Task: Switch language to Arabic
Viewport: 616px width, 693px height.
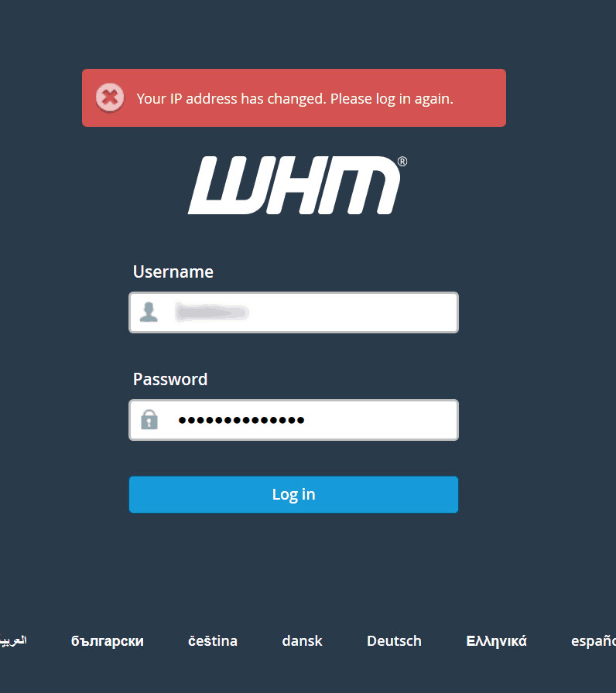Action: tap(13, 640)
